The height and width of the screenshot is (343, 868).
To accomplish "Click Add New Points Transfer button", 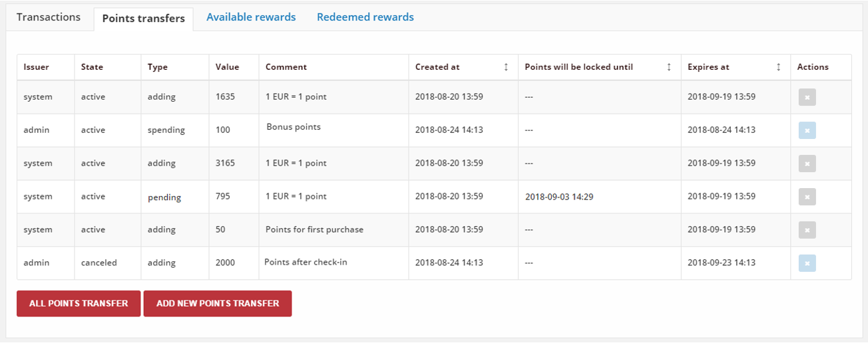I will pos(218,303).
